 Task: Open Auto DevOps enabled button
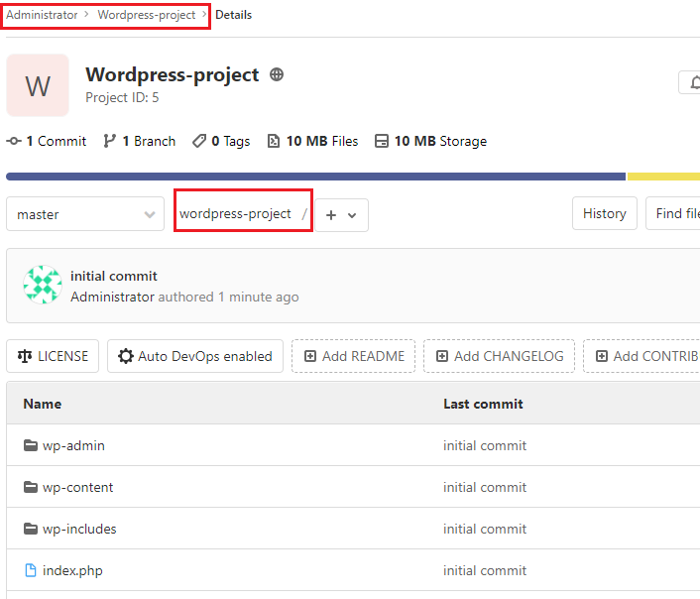(x=195, y=356)
